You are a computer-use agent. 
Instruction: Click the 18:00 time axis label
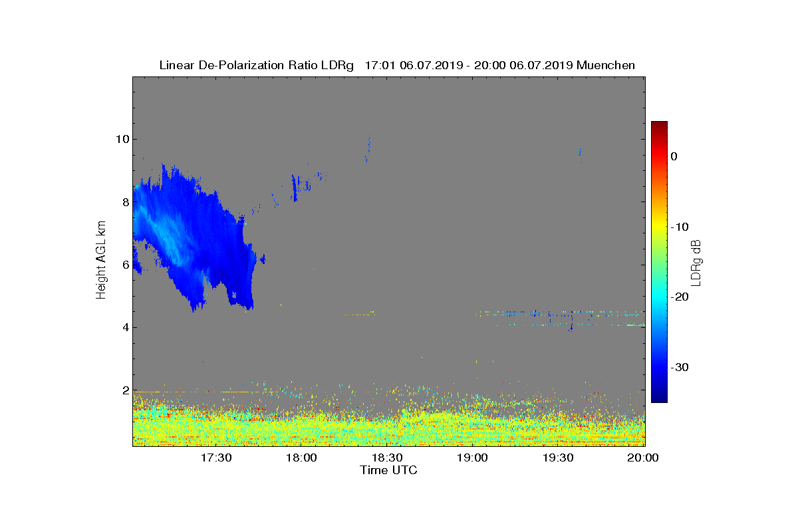(302, 458)
